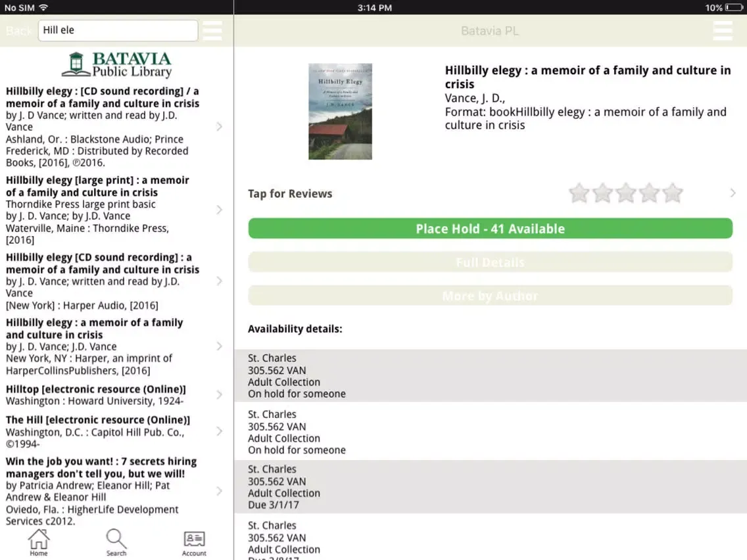Open reviews via chevron beside stars
Image resolution: width=747 pixels, height=560 pixels.
(x=733, y=193)
